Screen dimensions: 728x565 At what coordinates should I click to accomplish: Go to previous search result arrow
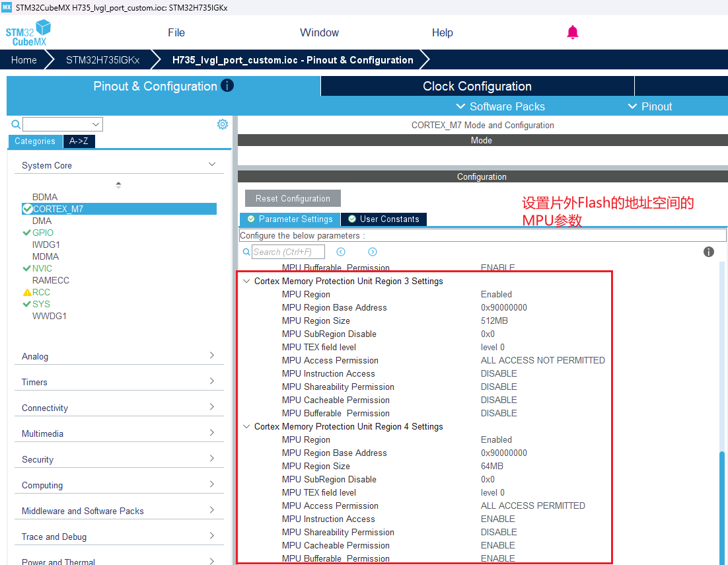click(341, 252)
